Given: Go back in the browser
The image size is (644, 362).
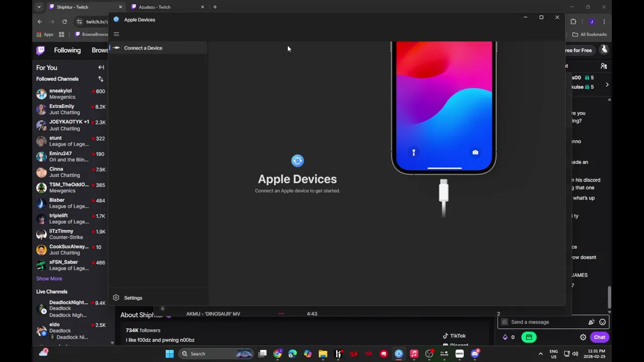Looking at the screenshot, I should (x=40, y=22).
